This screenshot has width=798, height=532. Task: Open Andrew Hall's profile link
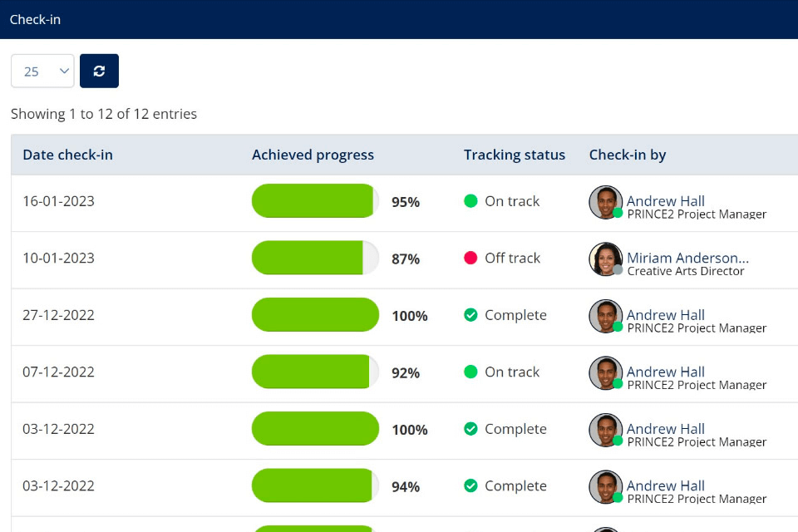click(x=666, y=200)
